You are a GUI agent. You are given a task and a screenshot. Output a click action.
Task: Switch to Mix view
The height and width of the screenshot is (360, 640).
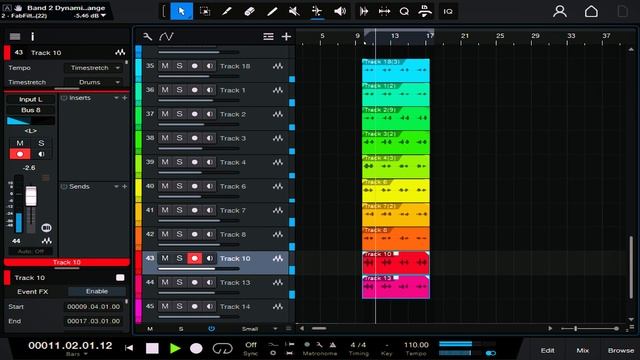(x=582, y=350)
